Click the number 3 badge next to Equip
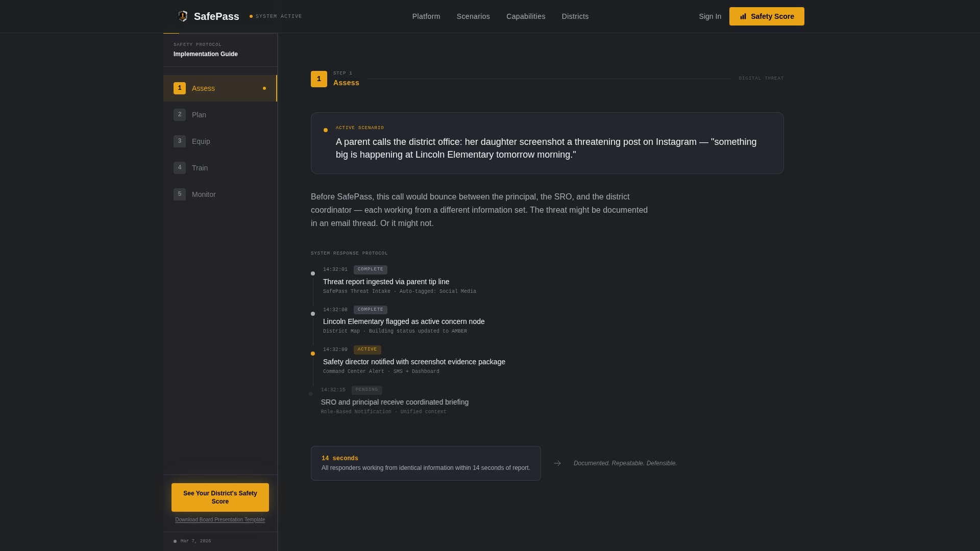 point(180,141)
